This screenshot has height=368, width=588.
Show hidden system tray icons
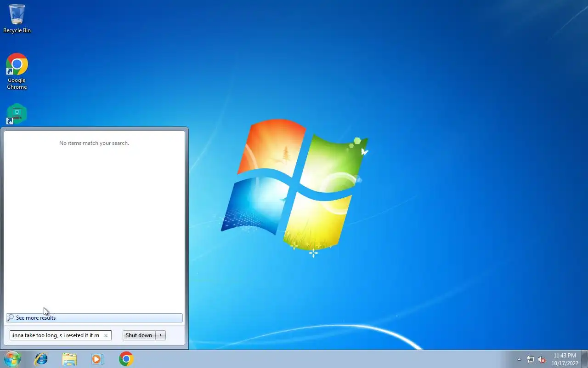coord(519,359)
